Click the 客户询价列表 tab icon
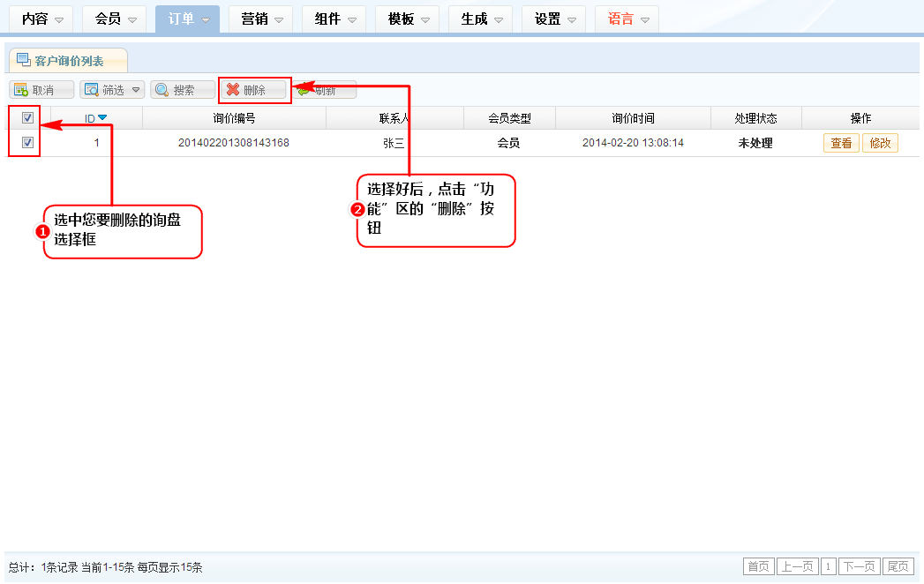924x584 pixels. click(24, 60)
